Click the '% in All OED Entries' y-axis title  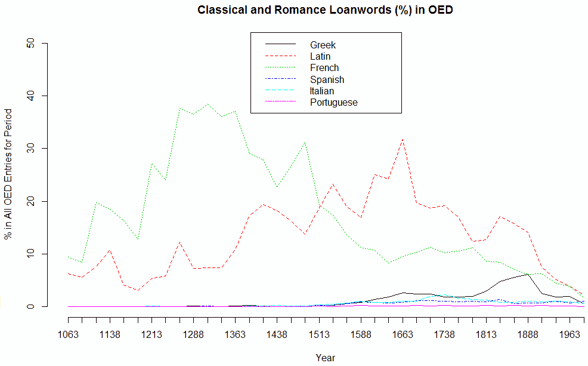8,174
